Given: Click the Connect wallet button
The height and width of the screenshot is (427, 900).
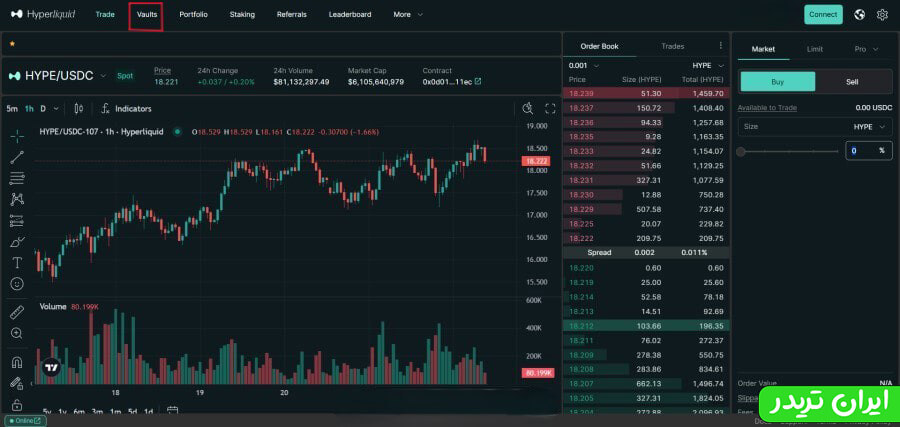Looking at the screenshot, I should coord(823,15).
